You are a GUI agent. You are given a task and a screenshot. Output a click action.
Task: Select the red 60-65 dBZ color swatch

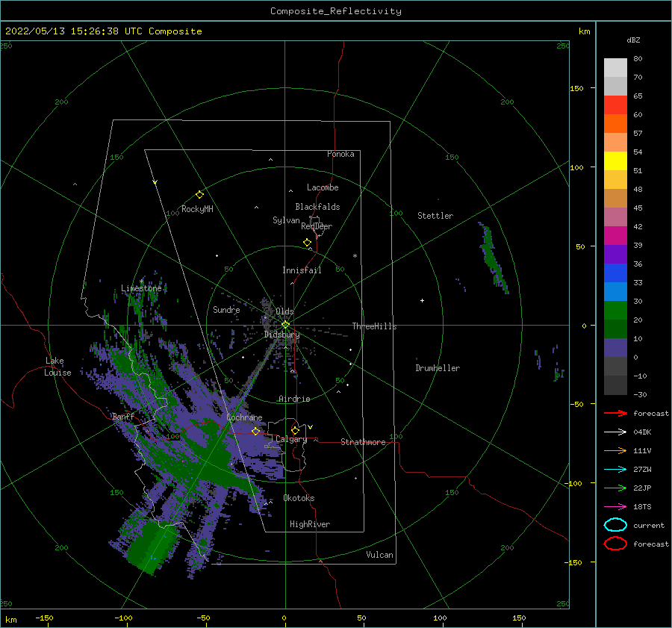pos(615,105)
